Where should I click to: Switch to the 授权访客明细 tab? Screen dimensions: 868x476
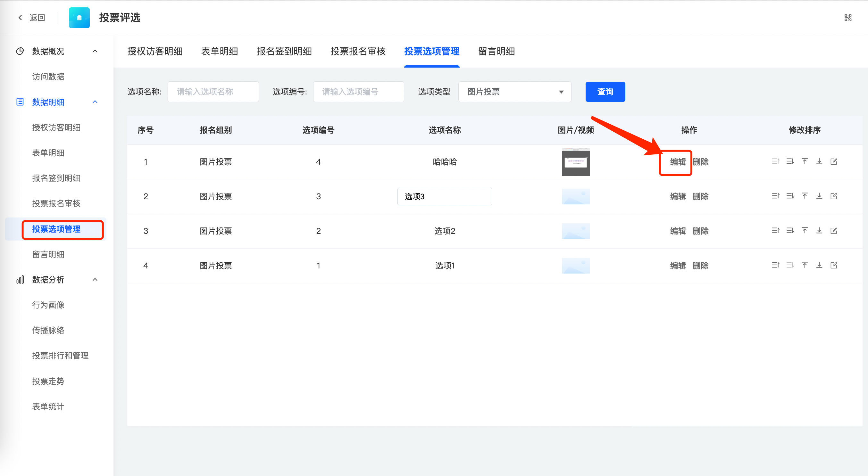[155, 51]
